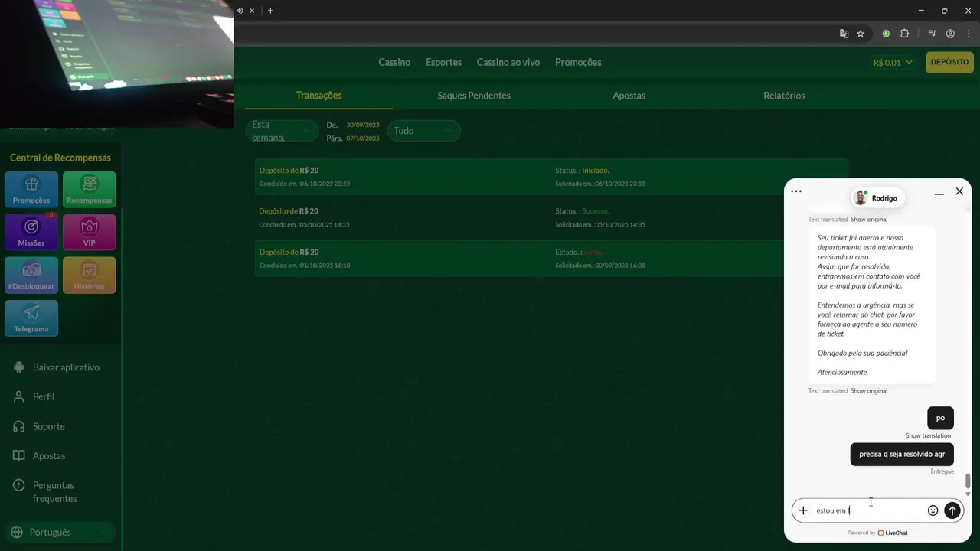This screenshot has width=980, height=551.
Task: Click the green extension icon in toolbar
Action: tap(886, 34)
